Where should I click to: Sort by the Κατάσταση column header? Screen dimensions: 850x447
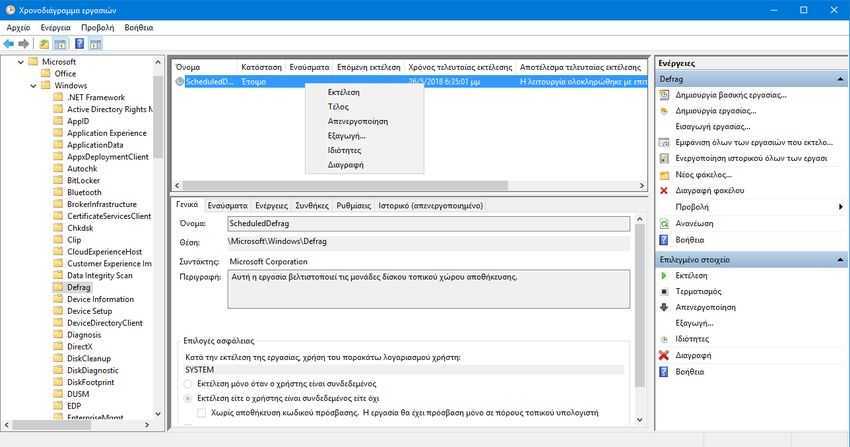261,67
